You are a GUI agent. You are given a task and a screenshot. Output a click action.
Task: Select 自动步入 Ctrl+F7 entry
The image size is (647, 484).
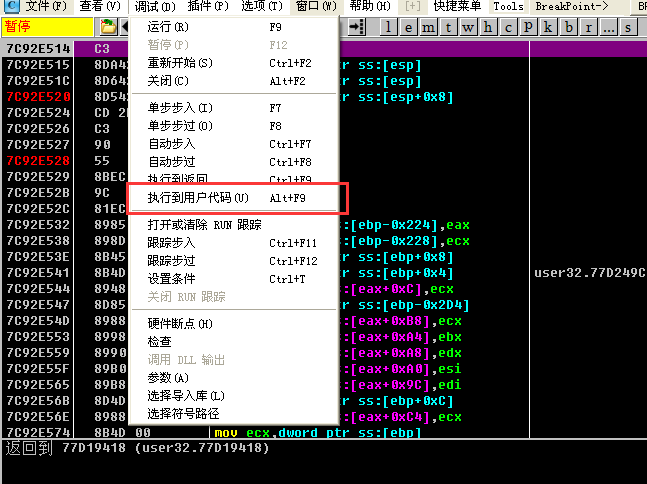234,144
